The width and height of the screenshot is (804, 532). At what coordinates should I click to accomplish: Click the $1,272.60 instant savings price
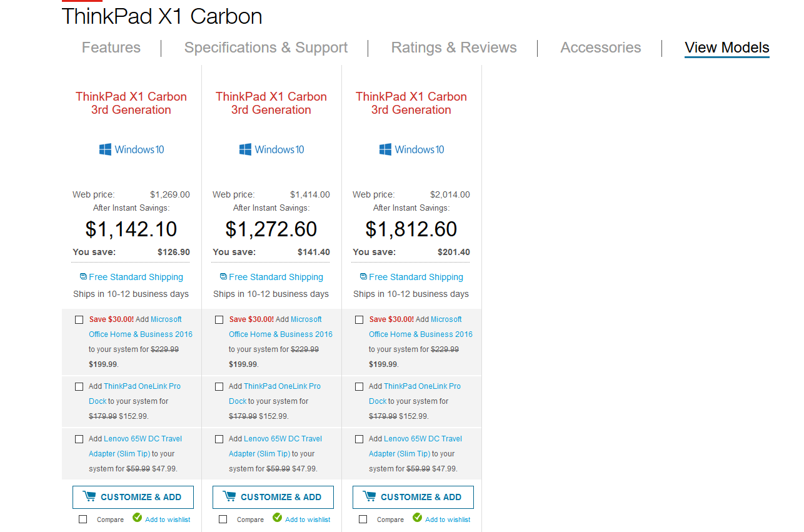coord(271,229)
